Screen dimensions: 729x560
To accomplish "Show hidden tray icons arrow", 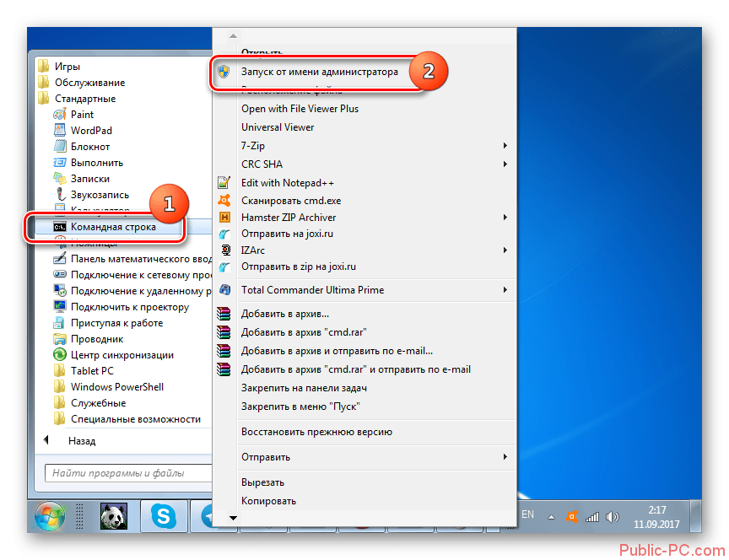I will [x=551, y=517].
